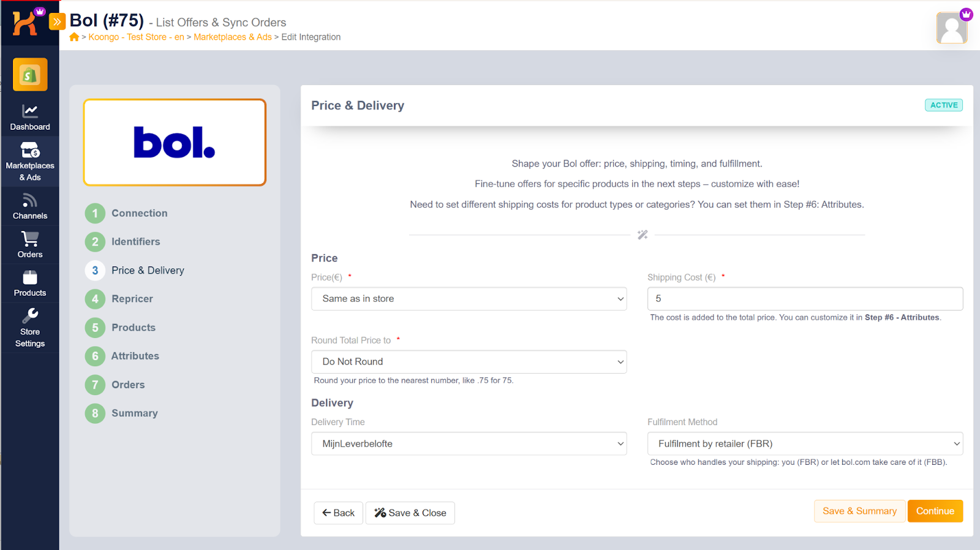Click the Continue button
The width and height of the screenshot is (980, 550).
(x=935, y=511)
